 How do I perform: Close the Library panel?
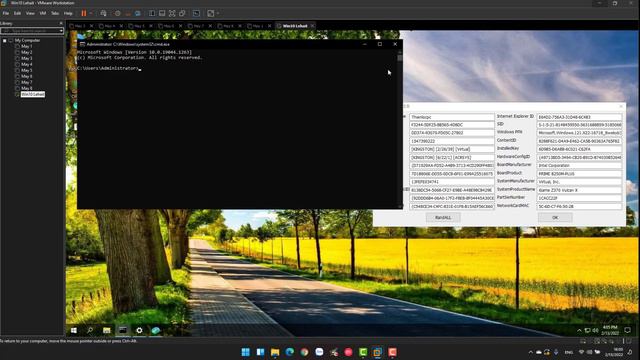61,23
